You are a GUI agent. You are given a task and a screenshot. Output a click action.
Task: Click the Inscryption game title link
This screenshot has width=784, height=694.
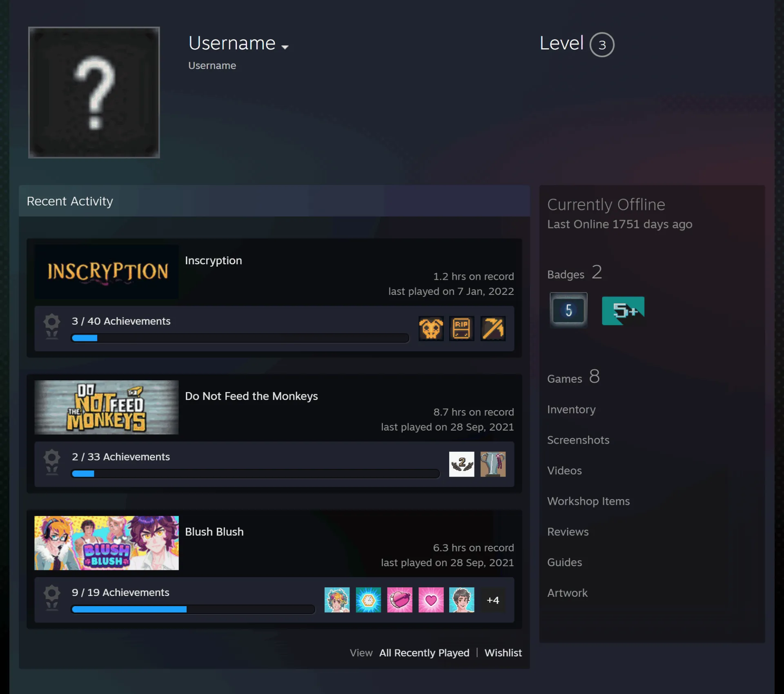214,260
